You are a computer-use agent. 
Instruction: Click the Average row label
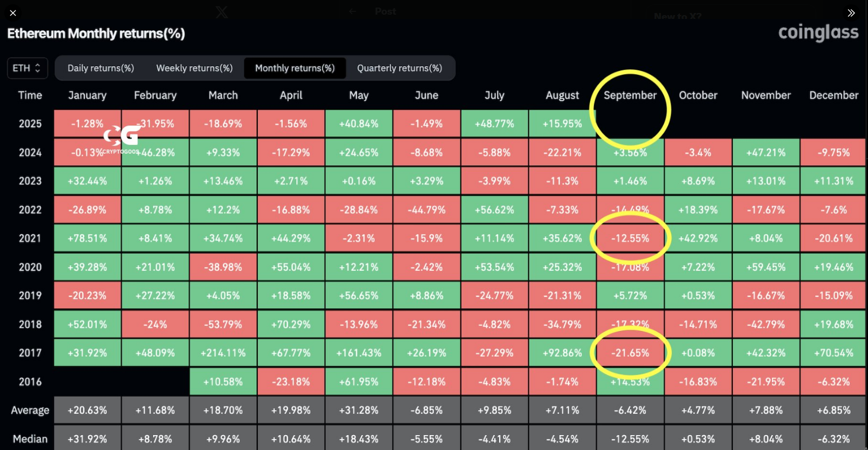(30, 411)
